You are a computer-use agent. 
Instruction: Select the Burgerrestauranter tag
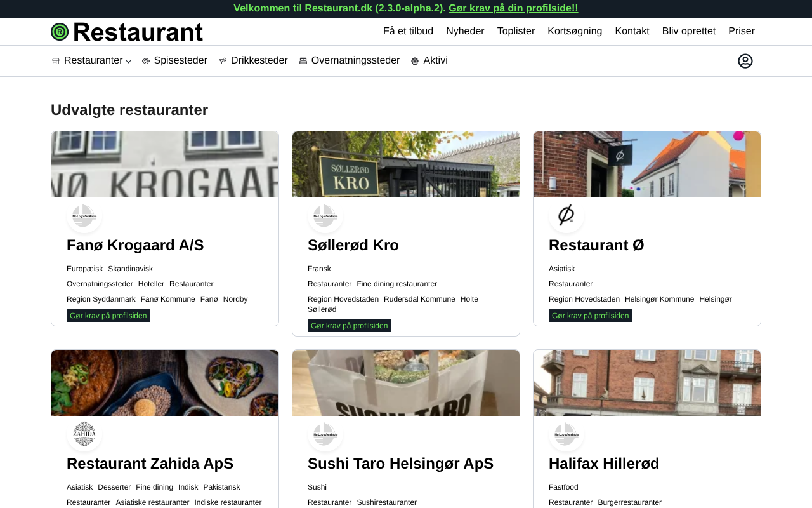(x=629, y=502)
